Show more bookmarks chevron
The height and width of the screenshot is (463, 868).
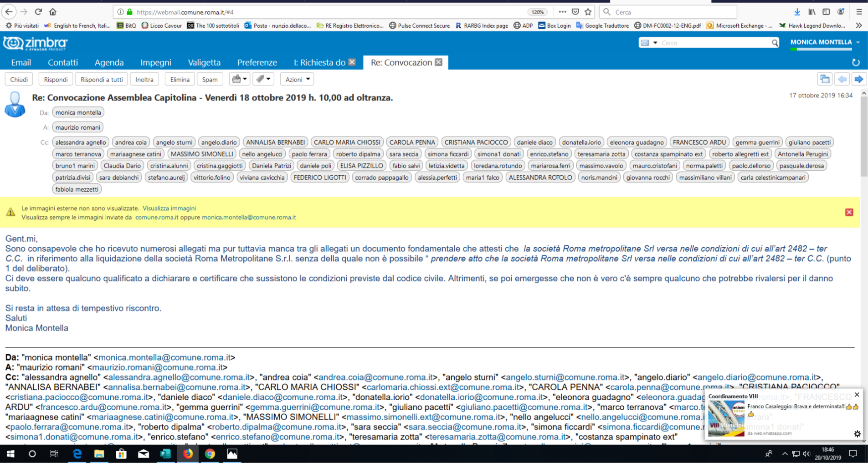[x=859, y=25]
